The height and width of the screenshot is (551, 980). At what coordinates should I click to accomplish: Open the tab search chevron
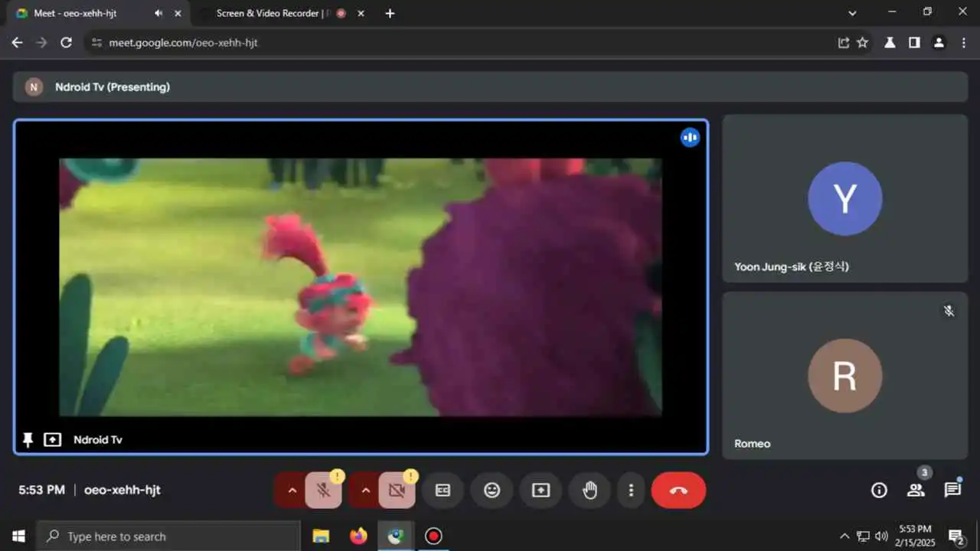(852, 13)
